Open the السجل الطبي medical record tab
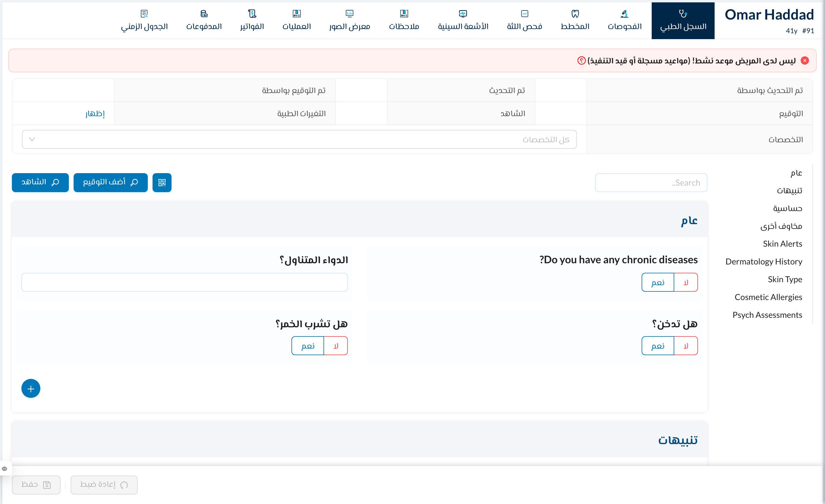 683,21
